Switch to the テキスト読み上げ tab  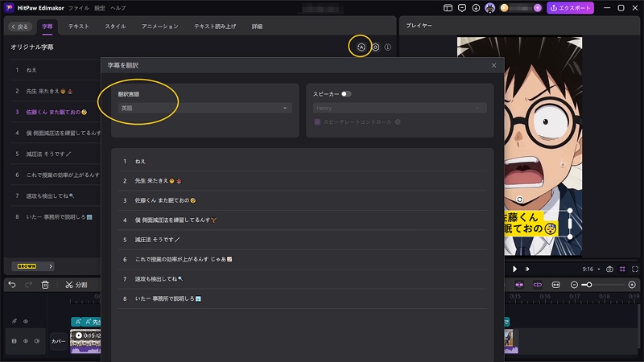[x=215, y=27]
